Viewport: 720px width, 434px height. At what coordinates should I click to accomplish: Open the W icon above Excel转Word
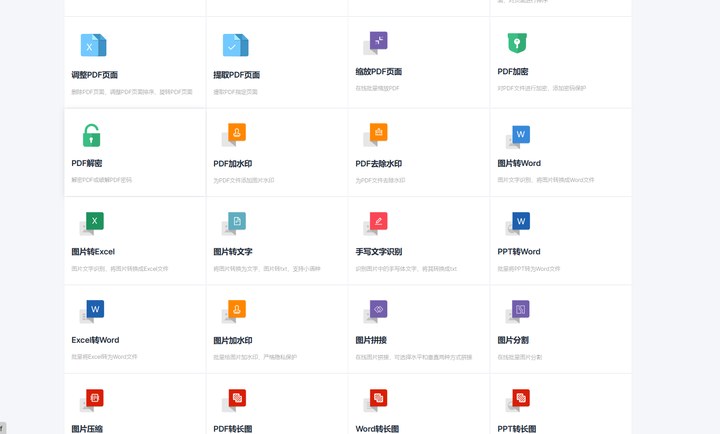(92, 312)
